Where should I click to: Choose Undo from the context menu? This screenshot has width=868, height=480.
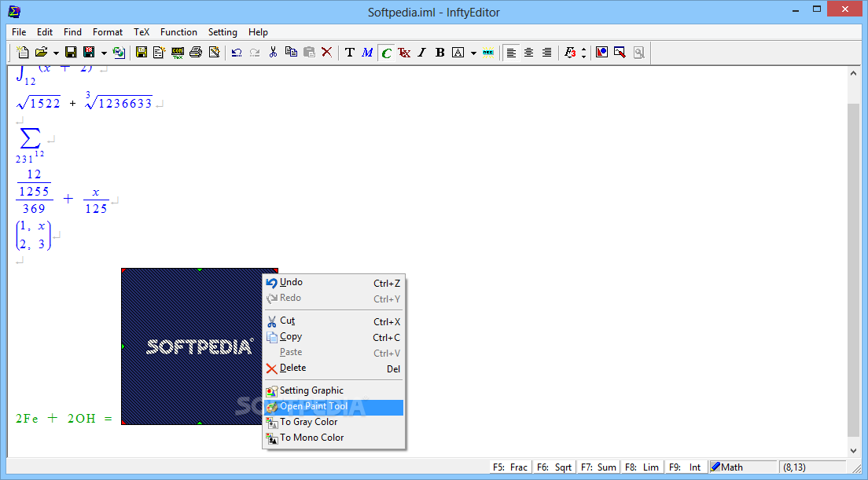[334, 283]
